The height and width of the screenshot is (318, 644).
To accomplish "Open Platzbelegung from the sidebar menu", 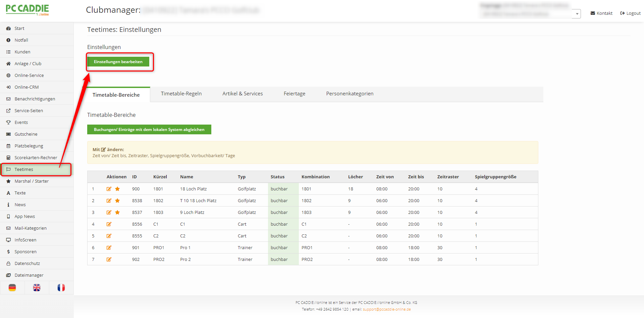I will pos(29,146).
